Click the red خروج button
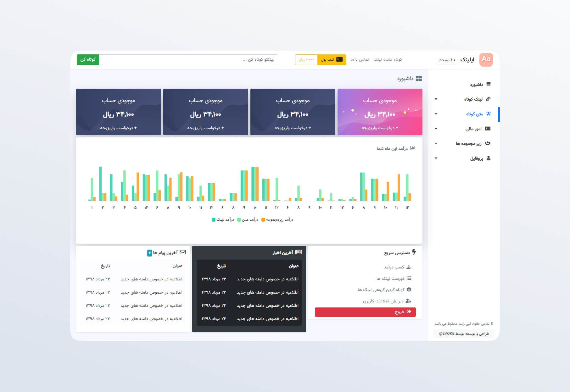This screenshot has width=570, height=392. click(365, 312)
